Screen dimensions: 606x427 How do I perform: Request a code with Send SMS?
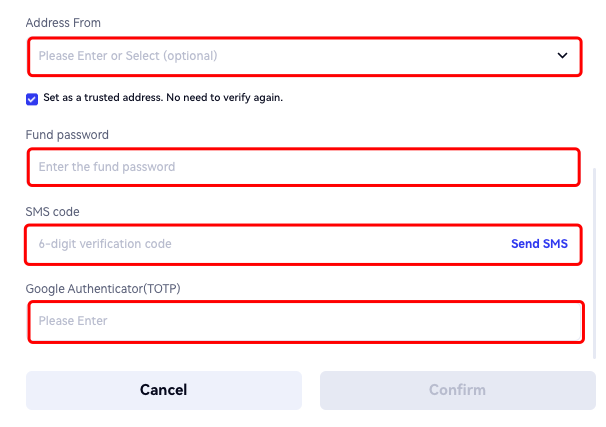[539, 244]
